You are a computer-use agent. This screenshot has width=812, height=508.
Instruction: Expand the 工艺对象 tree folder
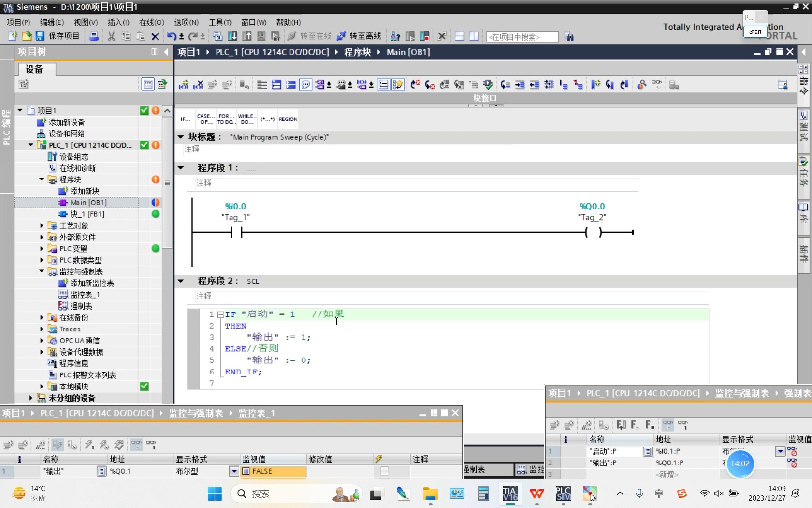(x=42, y=225)
